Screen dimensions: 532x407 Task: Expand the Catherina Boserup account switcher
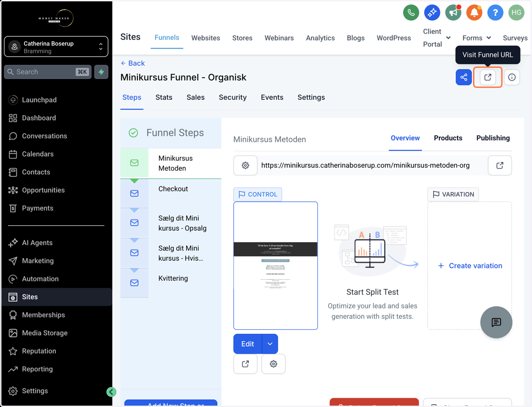coord(56,47)
